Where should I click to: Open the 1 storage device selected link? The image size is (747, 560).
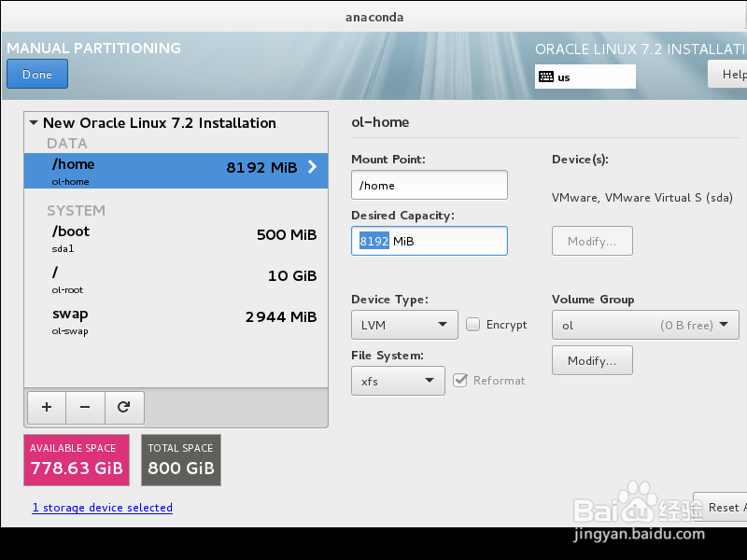[x=103, y=508]
